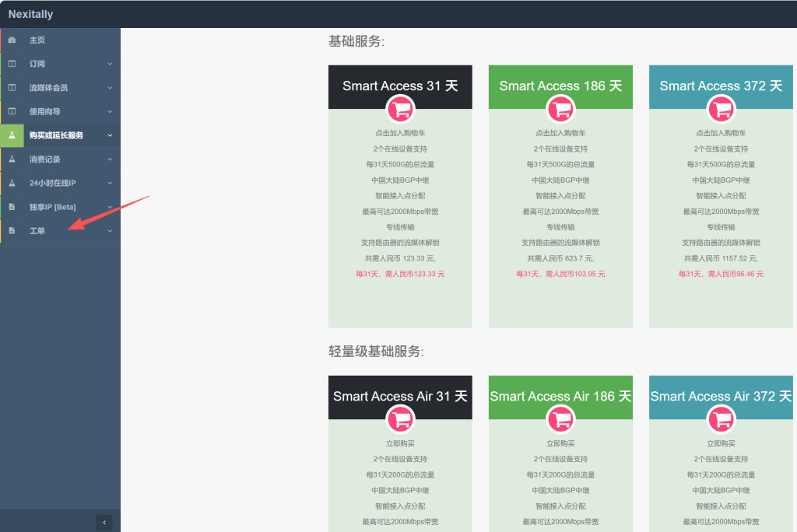Click price text 每31天，需人民币103.95 元
This screenshot has width=797, height=532.
560,274
